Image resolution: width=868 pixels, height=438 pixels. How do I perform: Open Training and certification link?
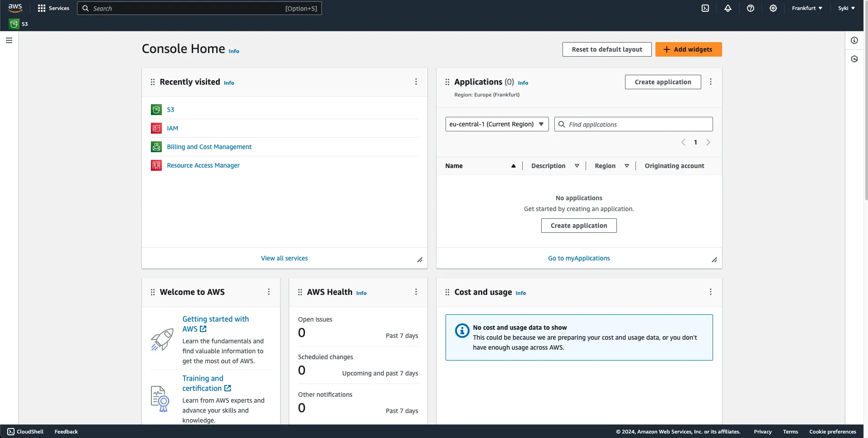(x=207, y=383)
